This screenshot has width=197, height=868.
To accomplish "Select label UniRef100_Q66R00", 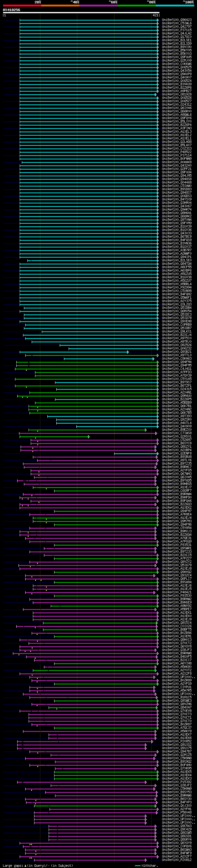I will (x=177, y=111).
